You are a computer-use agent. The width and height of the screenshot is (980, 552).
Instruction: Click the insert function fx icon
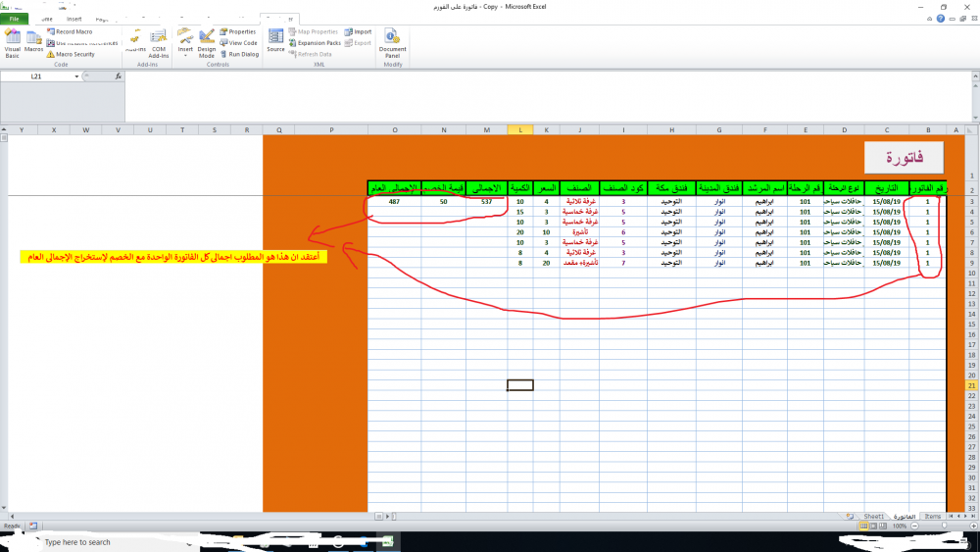click(119, 76)
